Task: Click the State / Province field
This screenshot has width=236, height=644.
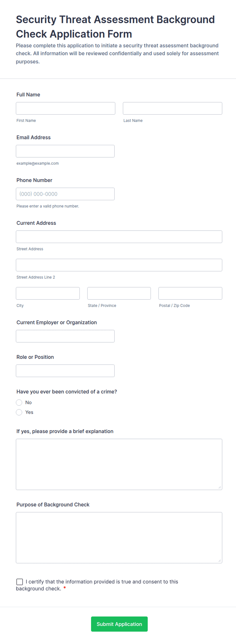Action: point(119,293)
